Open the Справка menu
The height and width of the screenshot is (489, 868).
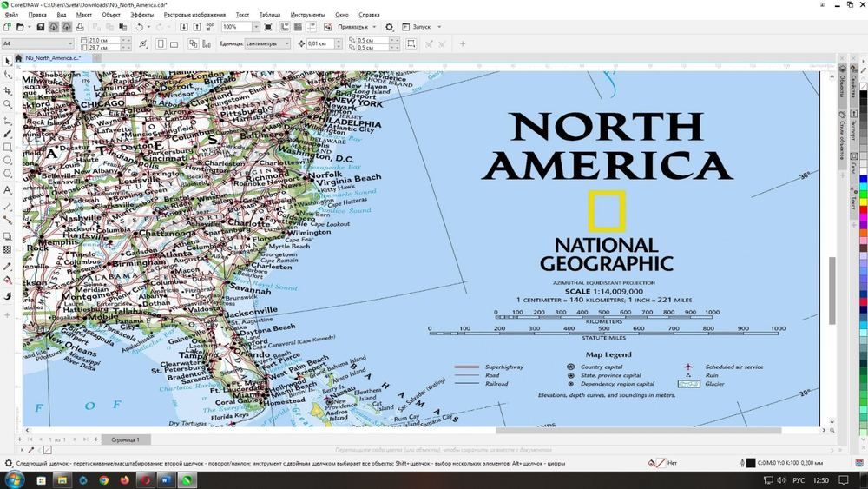coord(369,15)
